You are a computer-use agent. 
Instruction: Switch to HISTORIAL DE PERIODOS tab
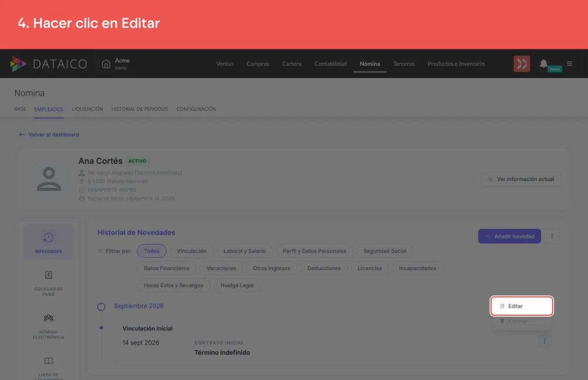point(140,109)
